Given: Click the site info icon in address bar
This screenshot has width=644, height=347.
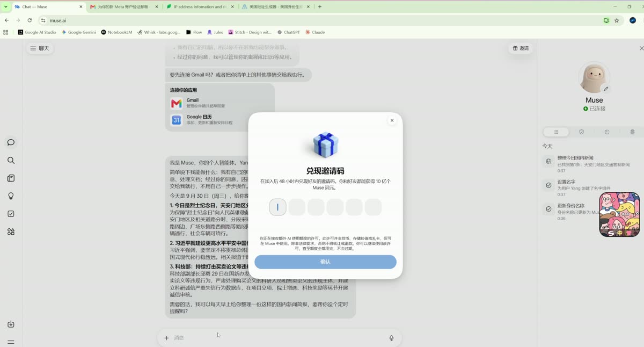Looking at the screenshot, I should pyautogui.click(x=43, y=20).
